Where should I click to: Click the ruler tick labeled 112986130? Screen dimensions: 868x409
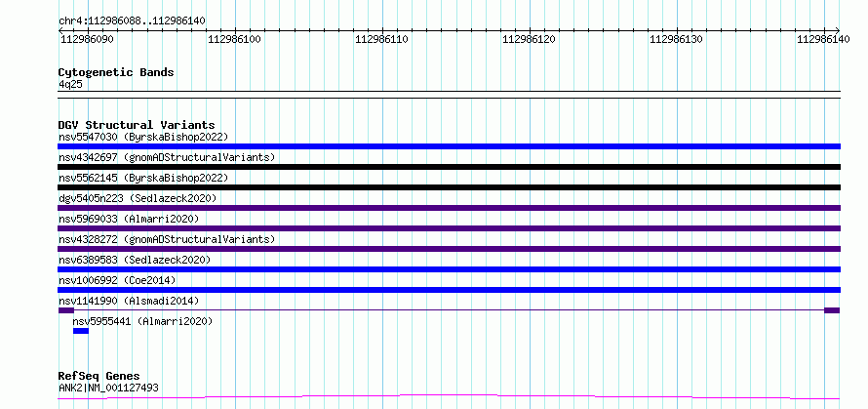677,39
